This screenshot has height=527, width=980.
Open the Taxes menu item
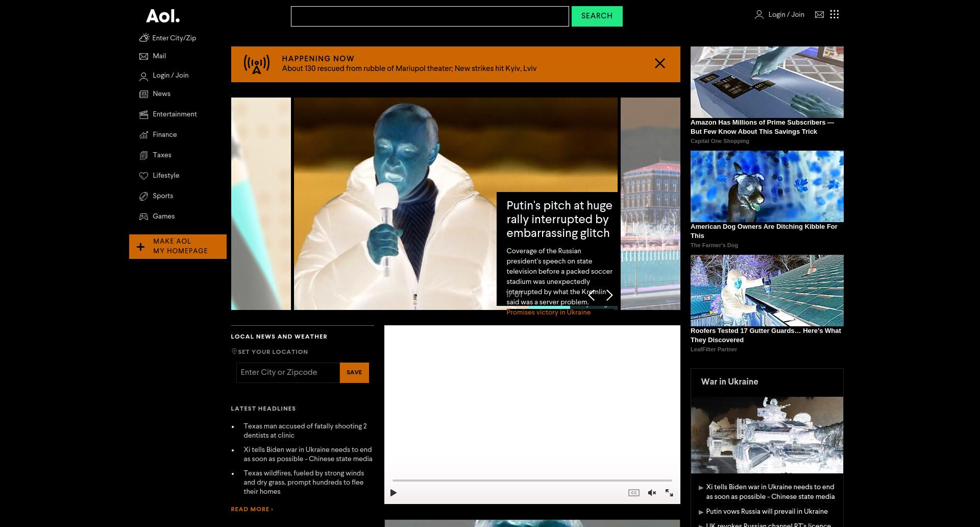coord(162,155)
